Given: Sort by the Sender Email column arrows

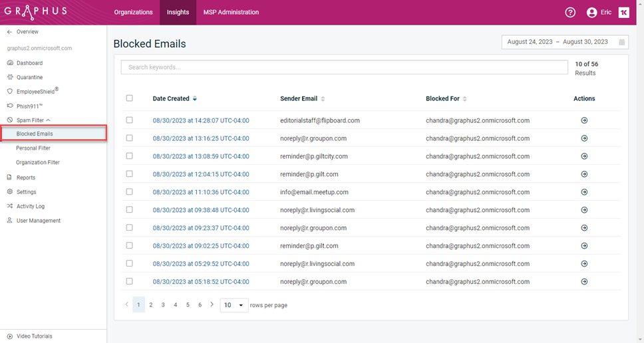Looking at the screenshot, I should 323,99.
